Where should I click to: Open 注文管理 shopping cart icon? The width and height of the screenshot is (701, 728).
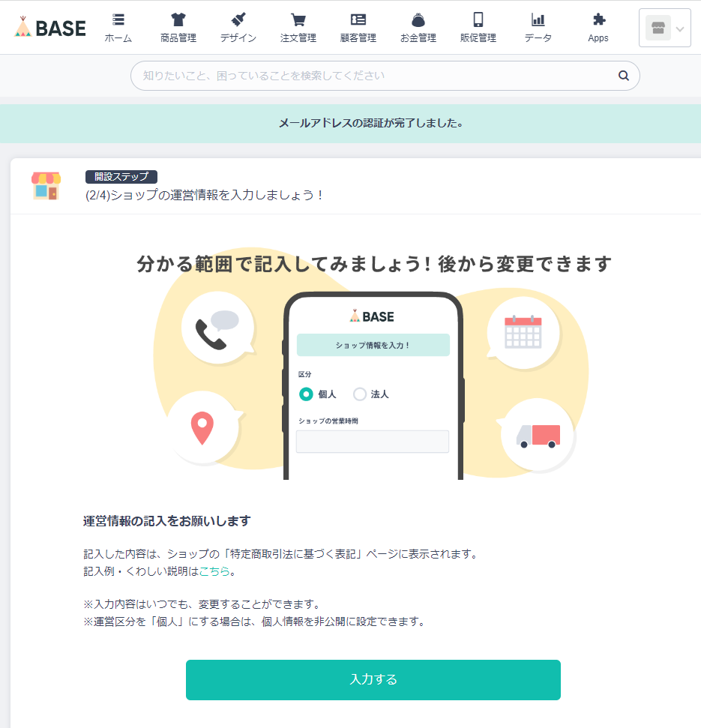pos(298,19)
